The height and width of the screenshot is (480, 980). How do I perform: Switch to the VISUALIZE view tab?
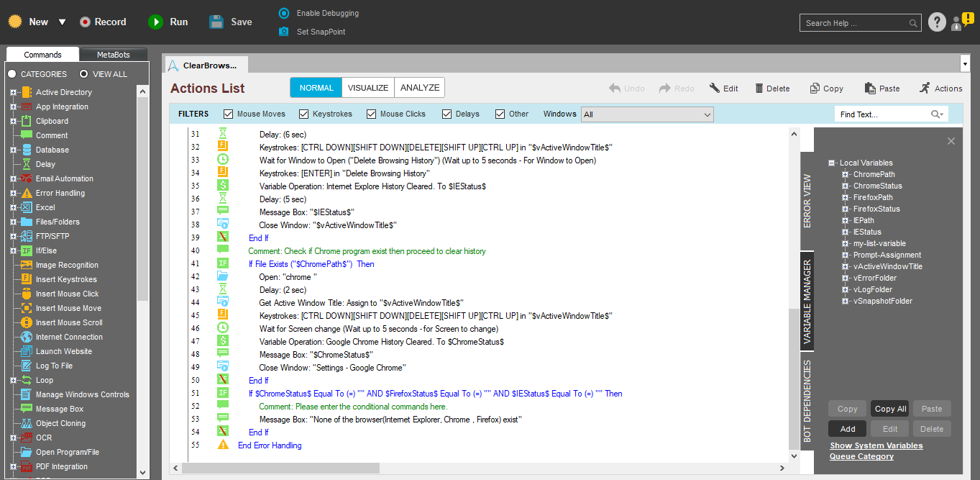point(367,88)
